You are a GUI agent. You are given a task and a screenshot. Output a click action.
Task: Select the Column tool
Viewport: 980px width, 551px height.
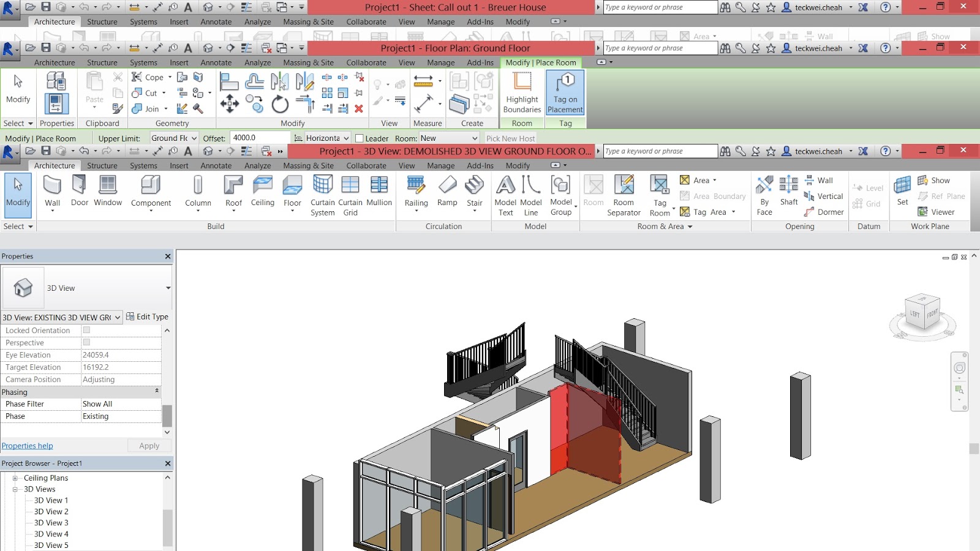pos(198,193)
